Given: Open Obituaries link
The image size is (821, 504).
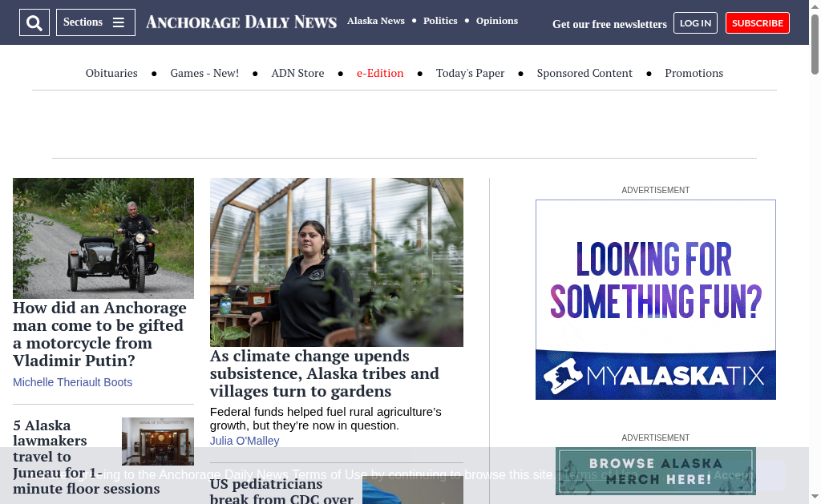Looking at the screenshot, I should (111, 73).
